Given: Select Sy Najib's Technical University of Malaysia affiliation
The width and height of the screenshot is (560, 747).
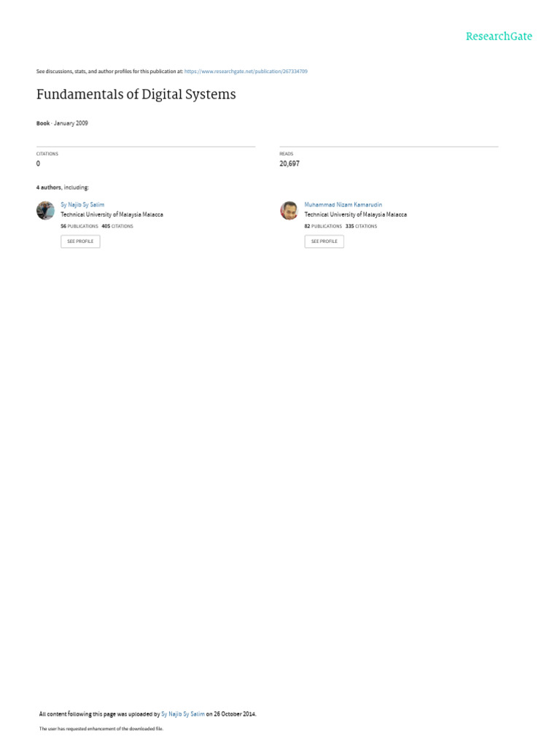Looking at the screenshot, I should point(112,215).
